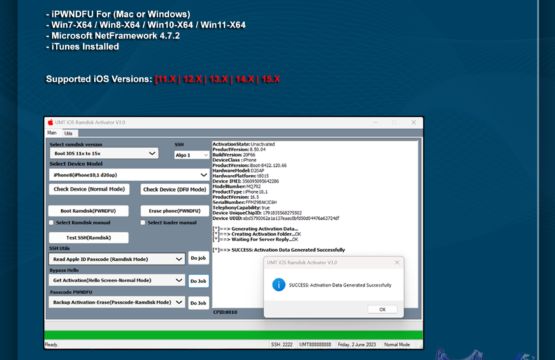Image resolution: width=555 pixels, height=360 pixels.
Task: Click the iTunes Installed requirement line
Action: click(x=82, y=47)
